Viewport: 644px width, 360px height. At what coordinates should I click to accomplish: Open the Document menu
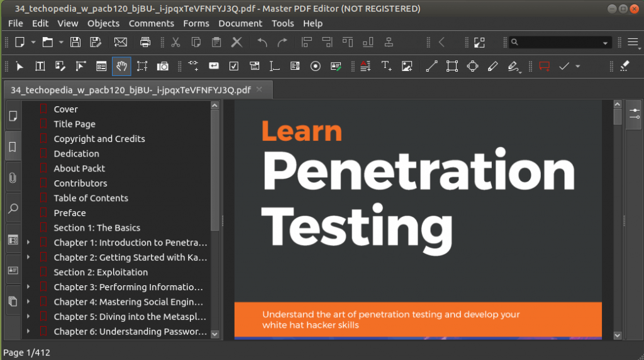click(x=240, y=23)
